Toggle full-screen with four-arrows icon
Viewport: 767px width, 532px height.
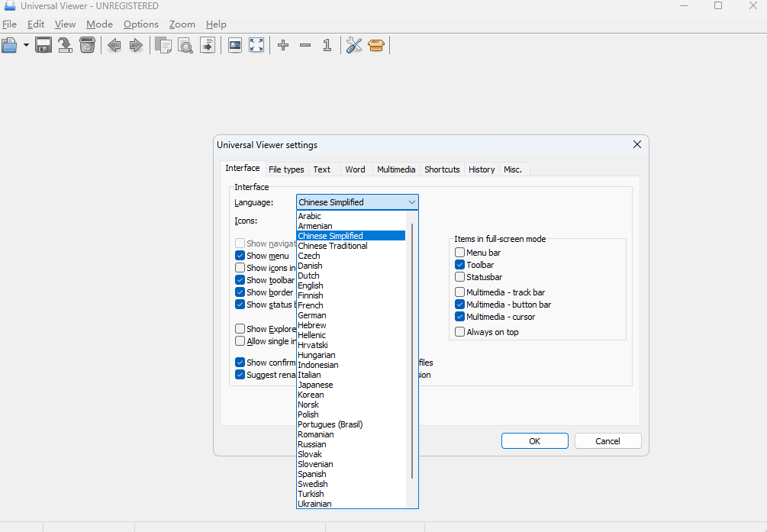coord(256,46)
